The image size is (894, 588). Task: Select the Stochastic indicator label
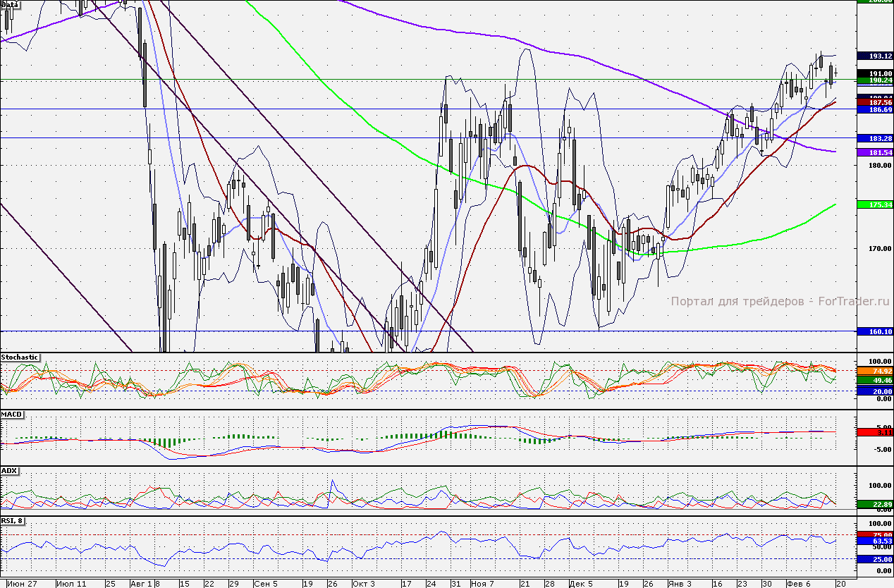pyautogui.click(x=20, y=357)
